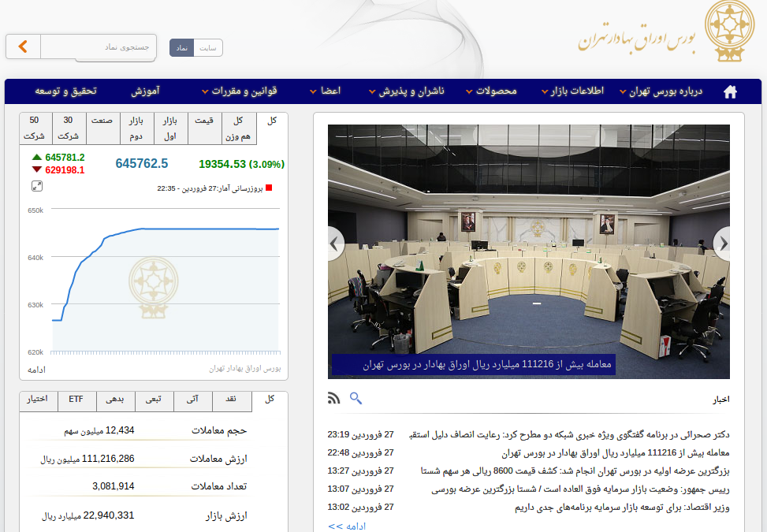The width and height of the screenshot is (767, 532).
Task: Click the تعداد معاملات value 3,081,914
Action: (114, 486)
